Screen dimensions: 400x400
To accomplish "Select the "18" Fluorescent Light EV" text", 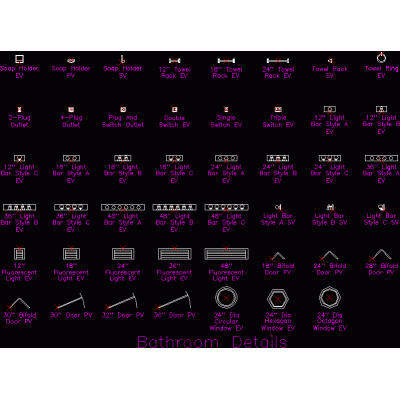I will click(71, 272).
